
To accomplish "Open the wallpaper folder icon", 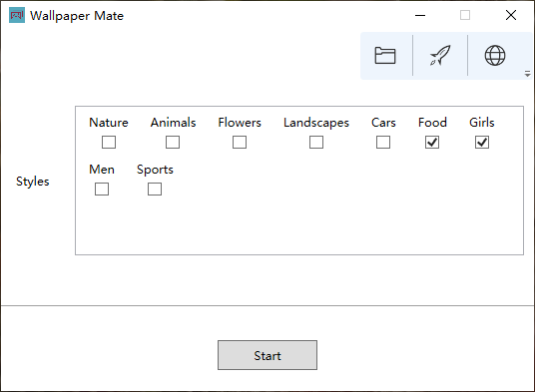I will click(385, 55).
